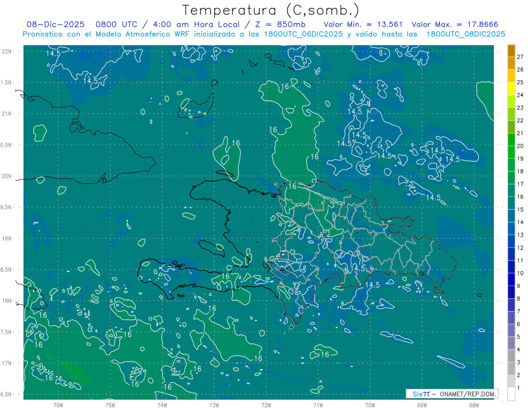The height and width of the screenshot is (411, 532).
Task: Click the 70W longitude axis label
Action: click(370, 405)
